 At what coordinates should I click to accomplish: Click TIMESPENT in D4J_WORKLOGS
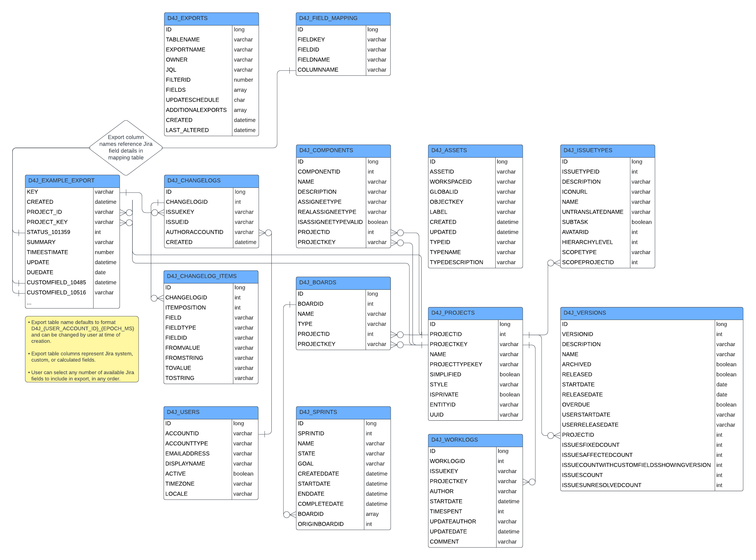tap(475, 512)
